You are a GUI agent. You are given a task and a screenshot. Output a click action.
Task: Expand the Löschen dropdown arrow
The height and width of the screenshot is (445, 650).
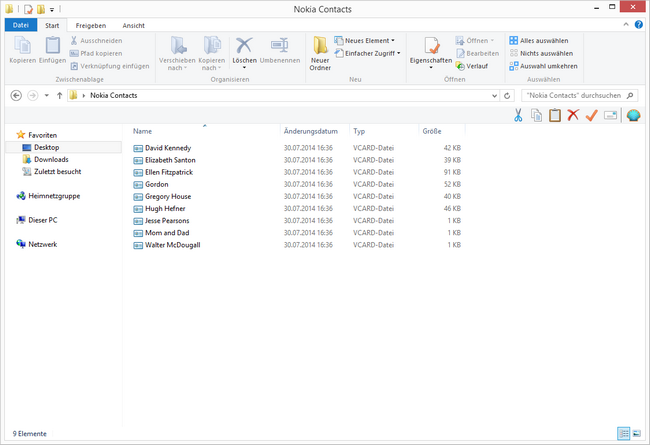click(244, 68)
